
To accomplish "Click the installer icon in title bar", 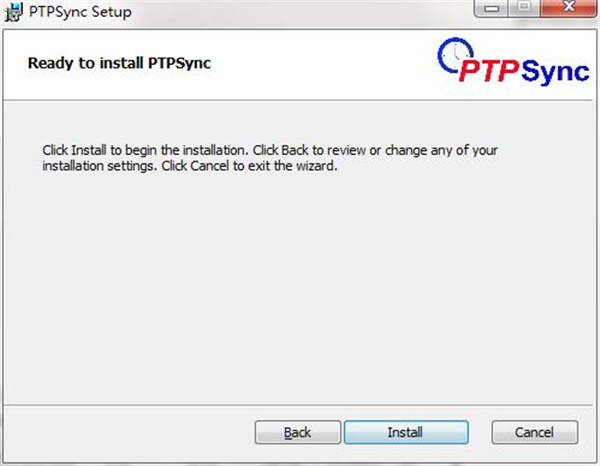I will tap(13, 12).
